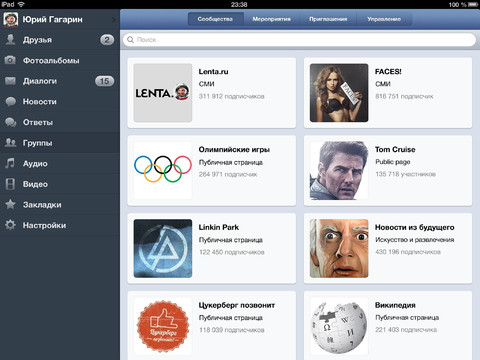Open the Олимпийские игры rings thumbnail

coord(163,170)
